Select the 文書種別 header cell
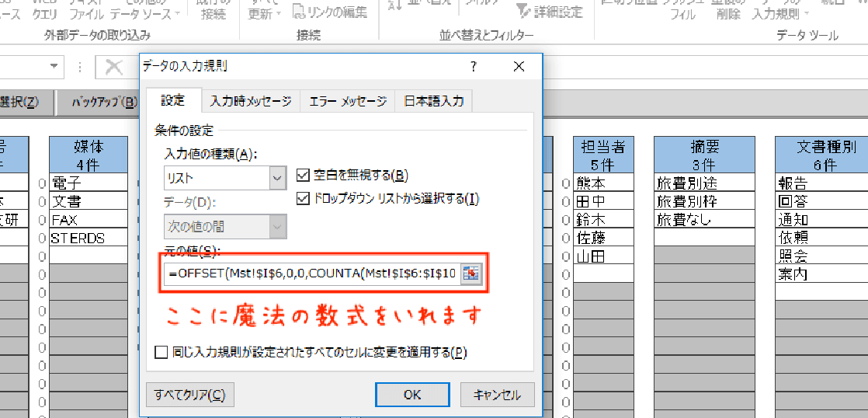Image resolution: width=868 pixels, height=418 pixels. [821, 146]
